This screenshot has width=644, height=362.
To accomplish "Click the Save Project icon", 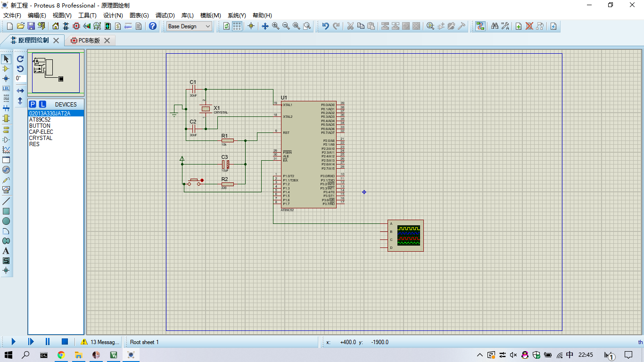I will pyautogui.click(x=31, y=26).
